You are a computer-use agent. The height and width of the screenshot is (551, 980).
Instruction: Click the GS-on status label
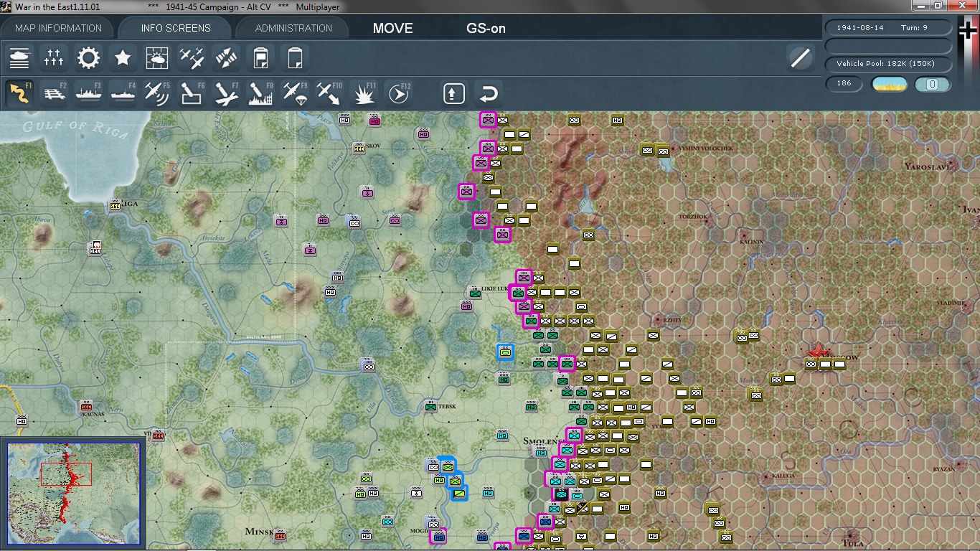click(x=486, y=29)
